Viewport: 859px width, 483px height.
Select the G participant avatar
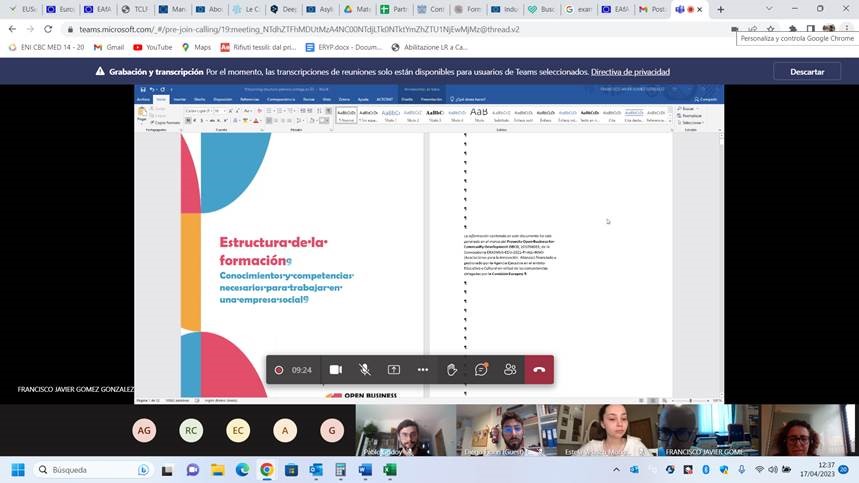tap(331, 430)
